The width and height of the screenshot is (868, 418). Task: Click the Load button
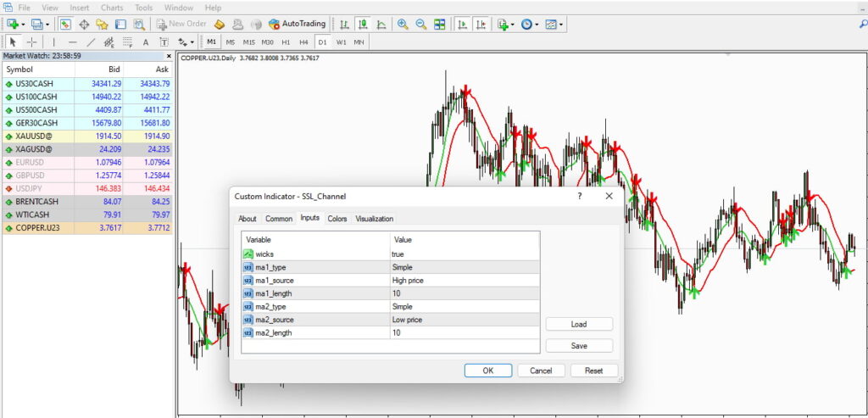(x=579, y=324)
